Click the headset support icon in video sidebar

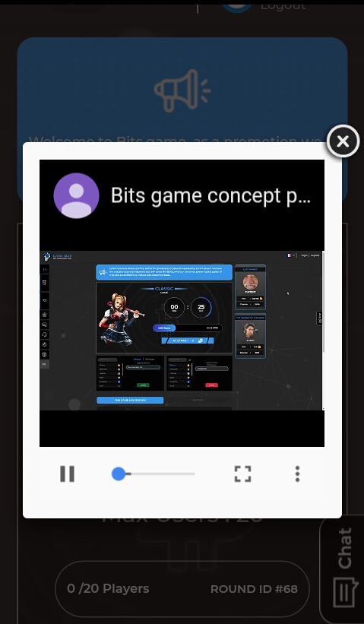click(45, 334)
